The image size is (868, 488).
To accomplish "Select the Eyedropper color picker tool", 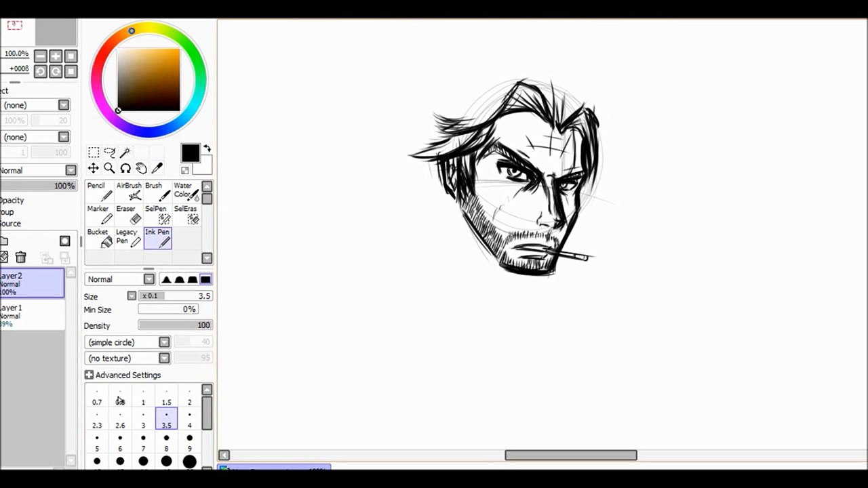I will (157, 168).
